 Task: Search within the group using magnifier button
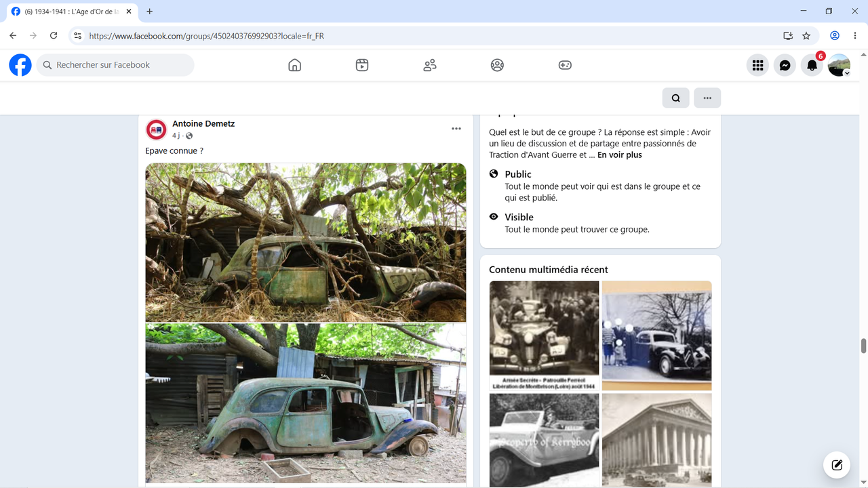click(x=676, y=98)
